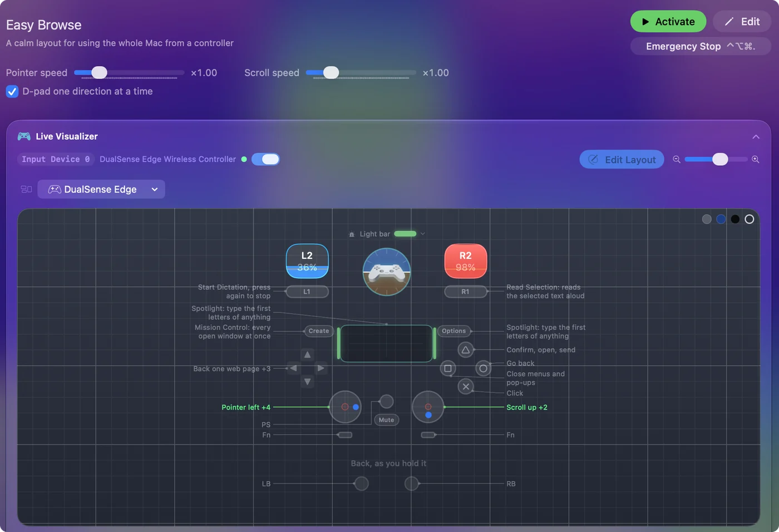Viewport: 779px width, 532px height.
Task: Select the triangle face button
Action: [466, 350]
